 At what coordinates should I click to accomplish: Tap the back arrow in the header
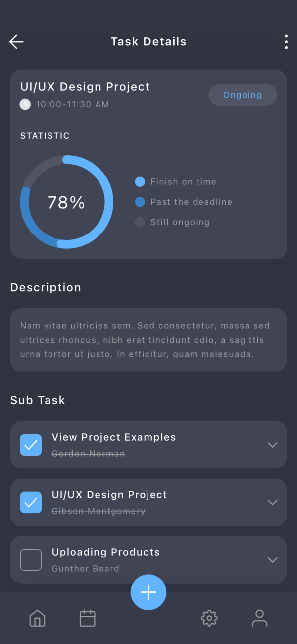point(16,42)
